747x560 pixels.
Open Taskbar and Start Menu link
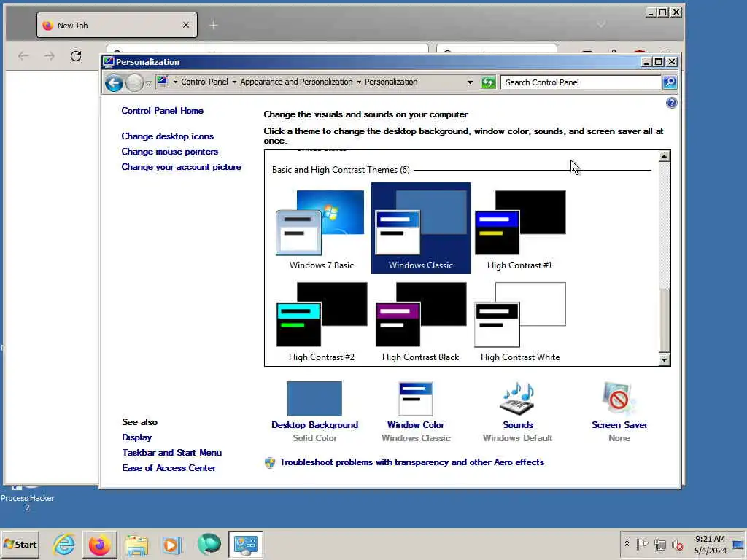[x=171, y=452]
